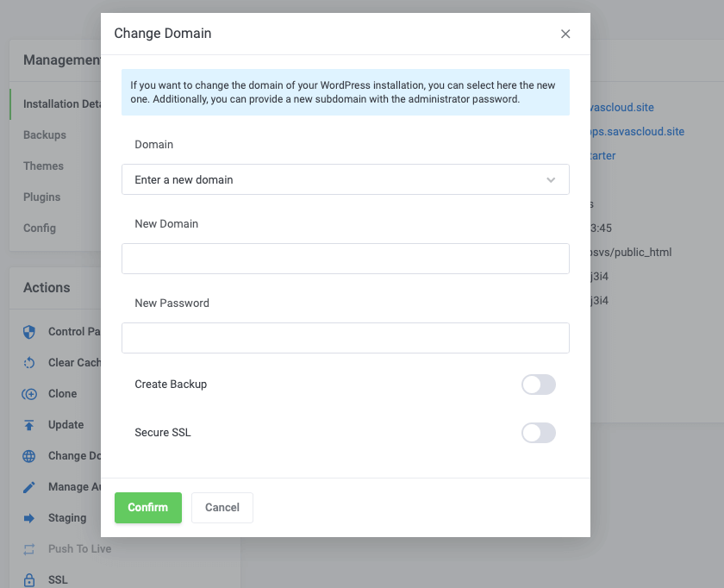
Task: Select the Update action label
Action: (66, 425)
